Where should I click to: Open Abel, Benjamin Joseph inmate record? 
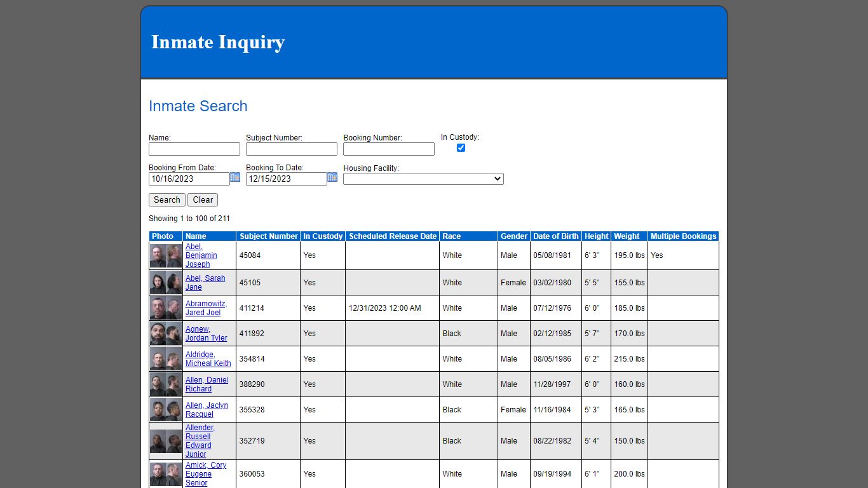[201, 255]
